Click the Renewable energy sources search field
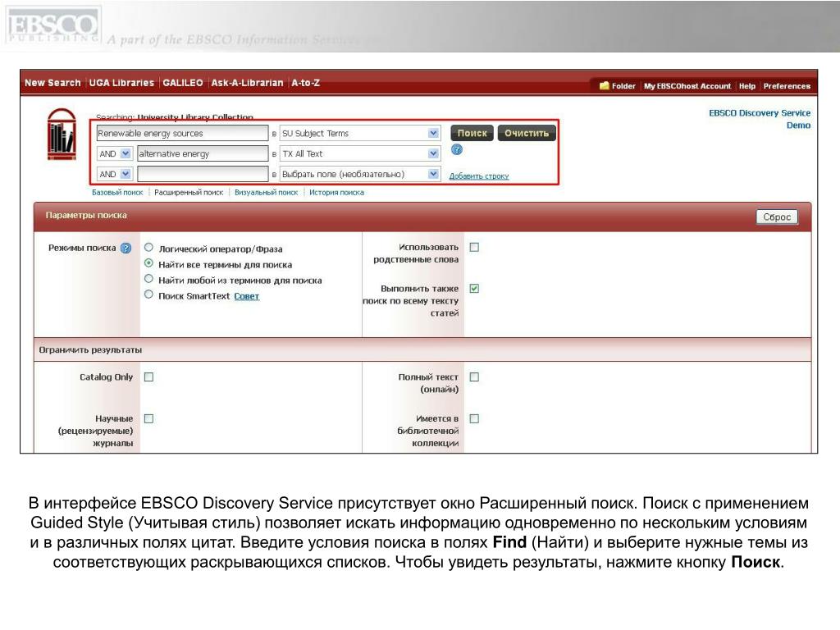The height and width of the screenshot is (630, 840). tap(182, 134)
